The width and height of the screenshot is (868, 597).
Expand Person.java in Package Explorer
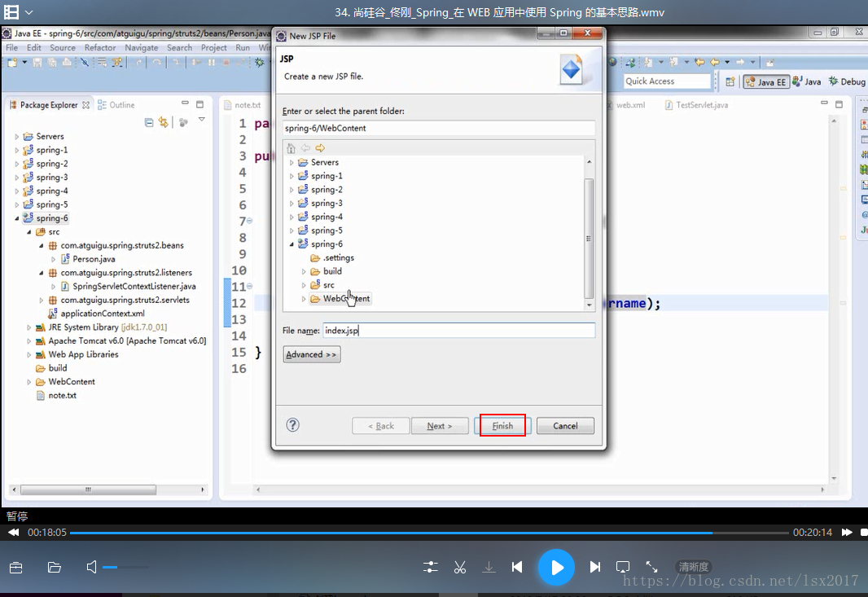coord(53,259)
